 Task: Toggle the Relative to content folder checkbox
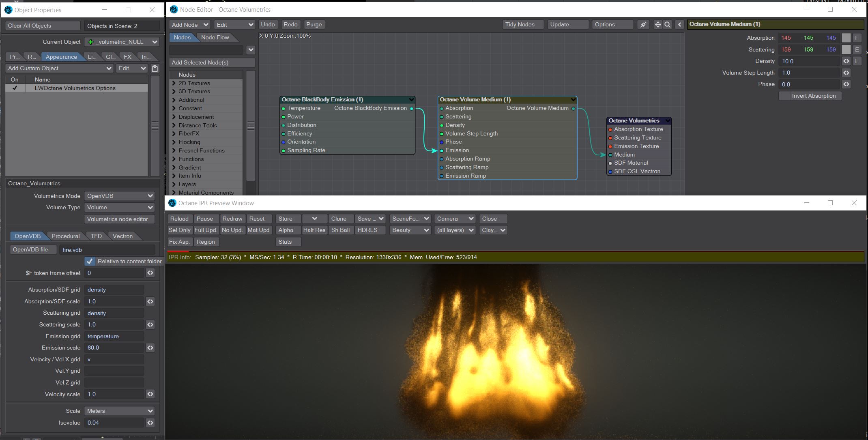(90, 262)
